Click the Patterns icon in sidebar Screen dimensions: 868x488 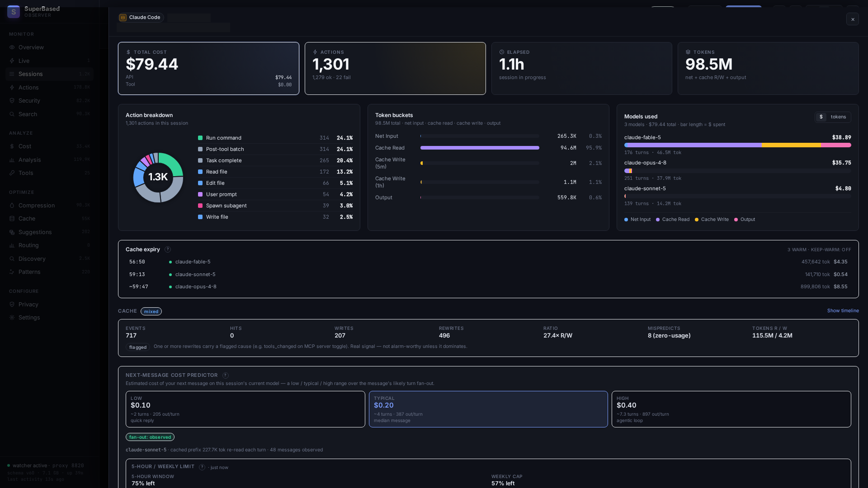point(12,272)
